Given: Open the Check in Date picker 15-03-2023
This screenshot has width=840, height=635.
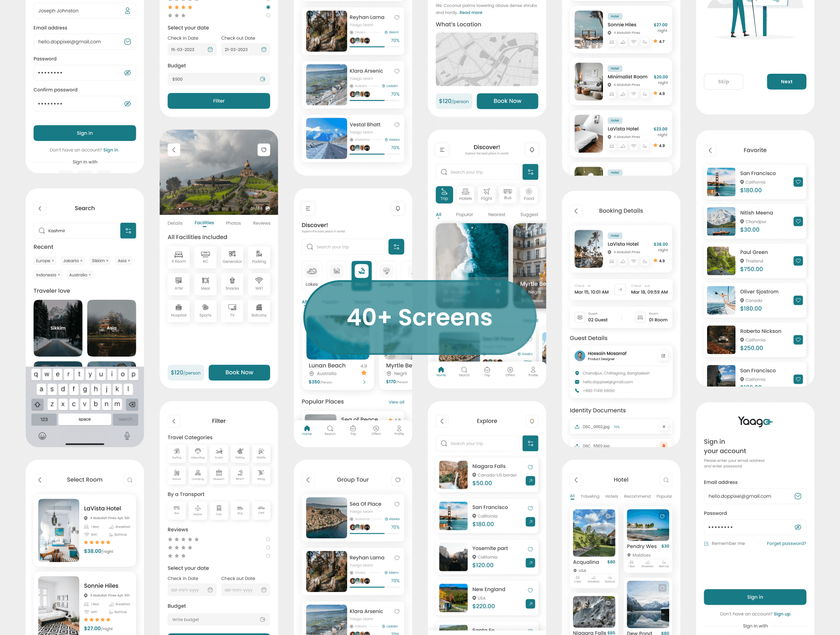Looking at the screenshot, I should click(x=192, y=49).
